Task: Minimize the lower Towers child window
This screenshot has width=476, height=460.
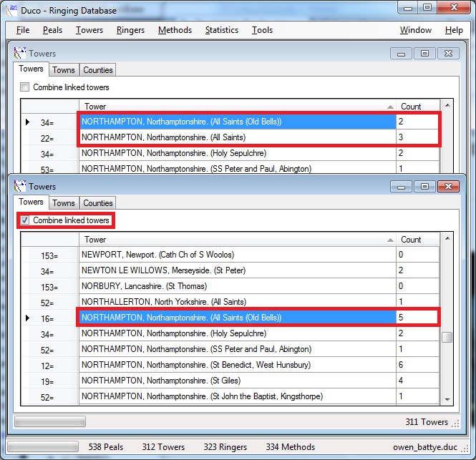Action: [x=401, y=187]
